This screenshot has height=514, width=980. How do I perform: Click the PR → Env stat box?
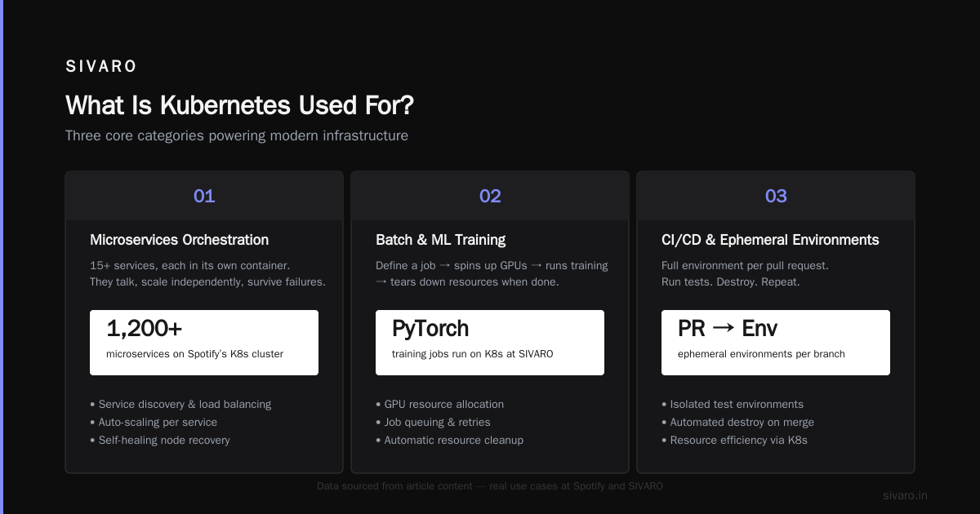pos(776,343)
